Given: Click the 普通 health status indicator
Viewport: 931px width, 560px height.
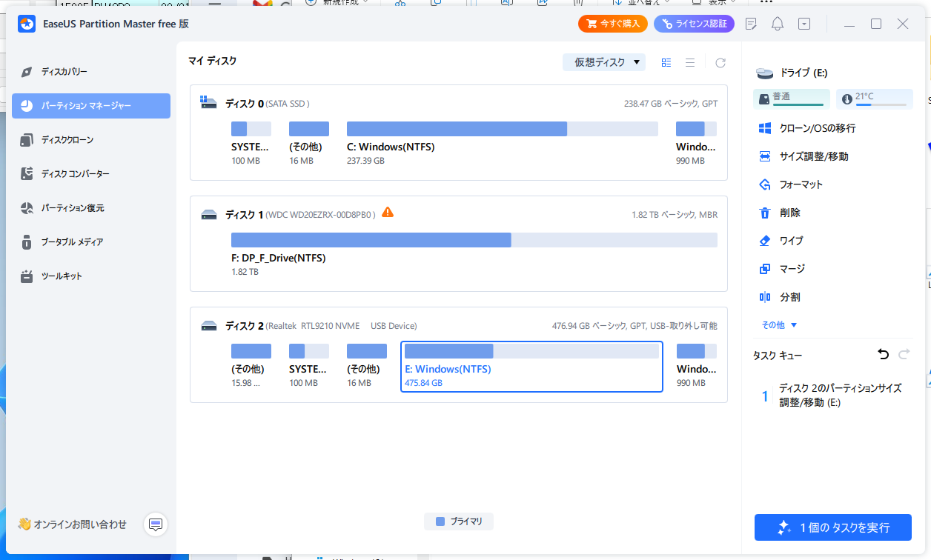Looking at the screenshot, I should click(792, 99).
